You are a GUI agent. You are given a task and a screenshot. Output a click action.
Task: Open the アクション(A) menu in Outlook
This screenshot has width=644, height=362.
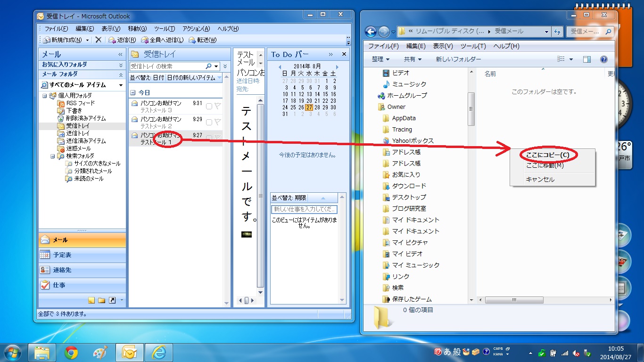[196, 29]
